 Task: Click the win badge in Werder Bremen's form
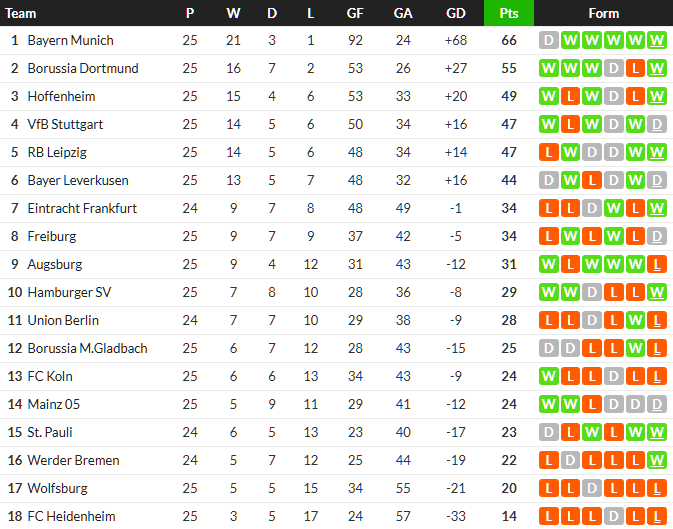657,461
